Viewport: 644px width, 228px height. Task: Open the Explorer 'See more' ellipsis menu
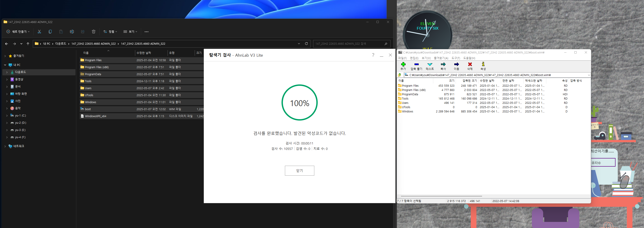[147, 32]
